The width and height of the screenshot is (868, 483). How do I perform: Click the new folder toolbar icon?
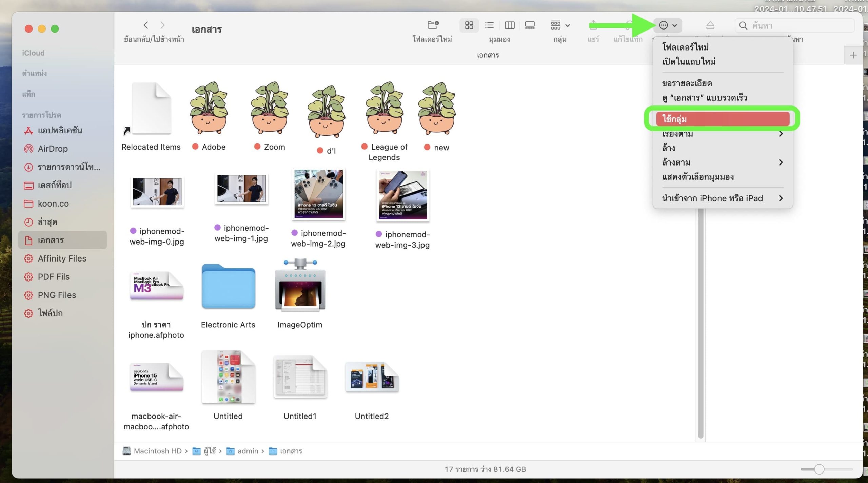pyautogui.click(x=433, y=25)
